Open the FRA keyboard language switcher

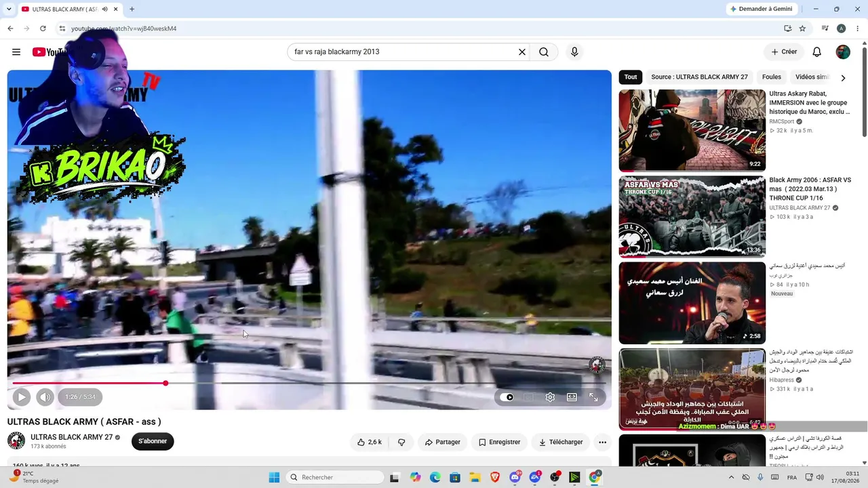792,477
